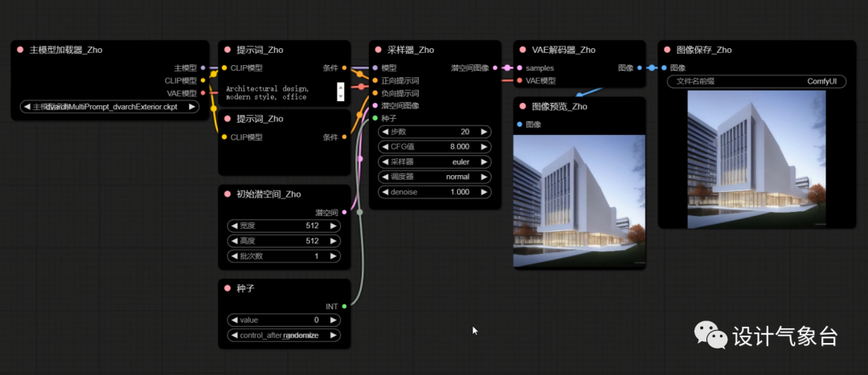
Task: Increase CFG值 with its right arrow
Action: 483,147
